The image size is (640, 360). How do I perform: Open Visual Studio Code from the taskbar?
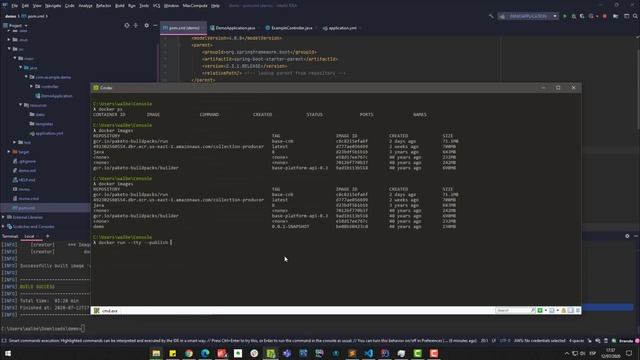tap(368, 353)
